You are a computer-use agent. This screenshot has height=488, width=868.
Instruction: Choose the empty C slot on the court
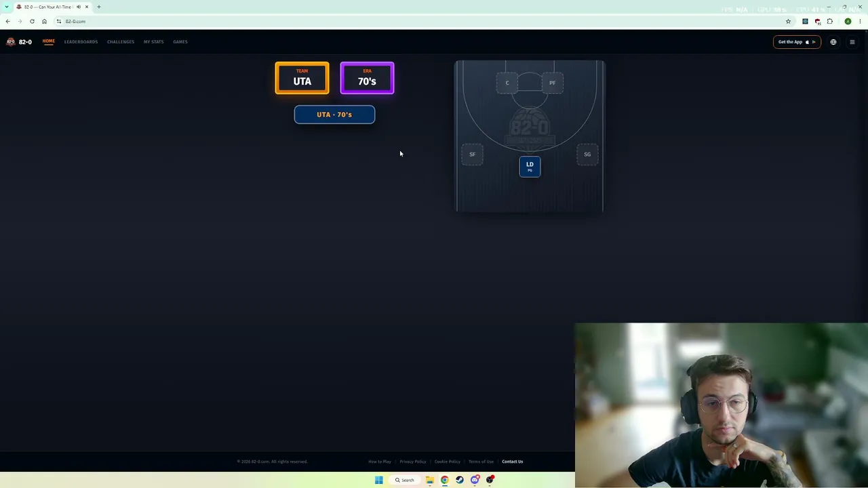(507, 83)
